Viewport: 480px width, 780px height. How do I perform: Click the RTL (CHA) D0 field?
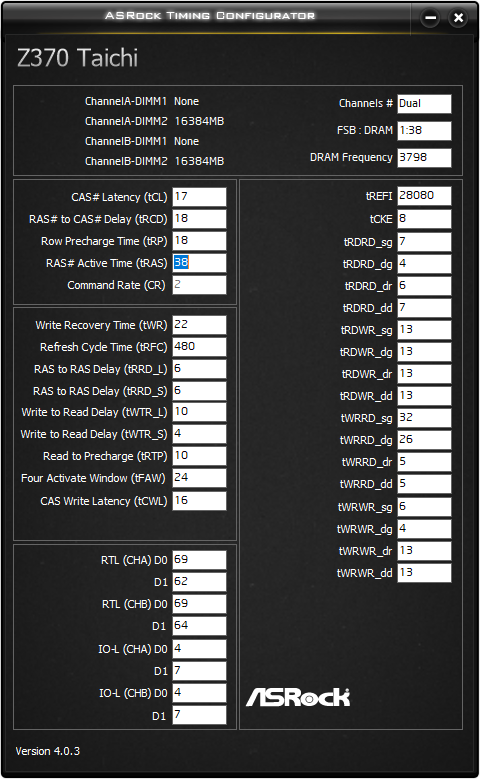[x=199, y=560]
